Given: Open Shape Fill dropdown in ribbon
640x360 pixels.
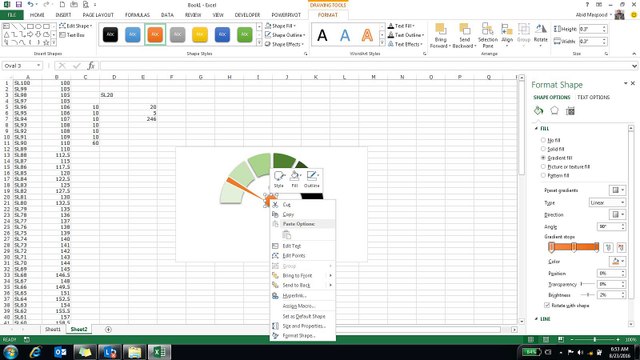Looking at the screenshot, I should [280, 26].
